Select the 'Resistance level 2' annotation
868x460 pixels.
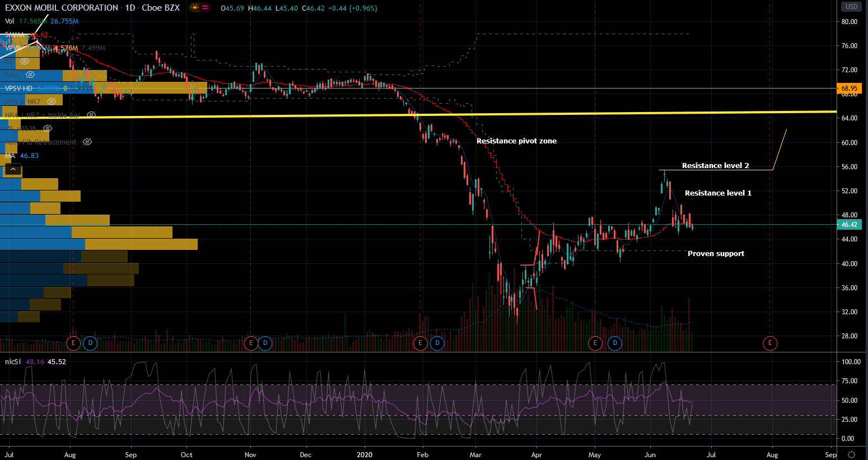(x=715, y=166)
